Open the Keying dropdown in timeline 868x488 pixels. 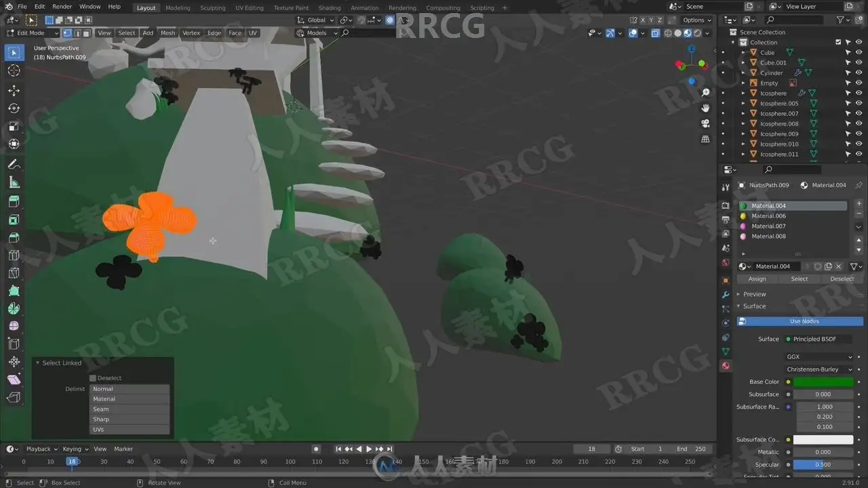coord(75,449)
